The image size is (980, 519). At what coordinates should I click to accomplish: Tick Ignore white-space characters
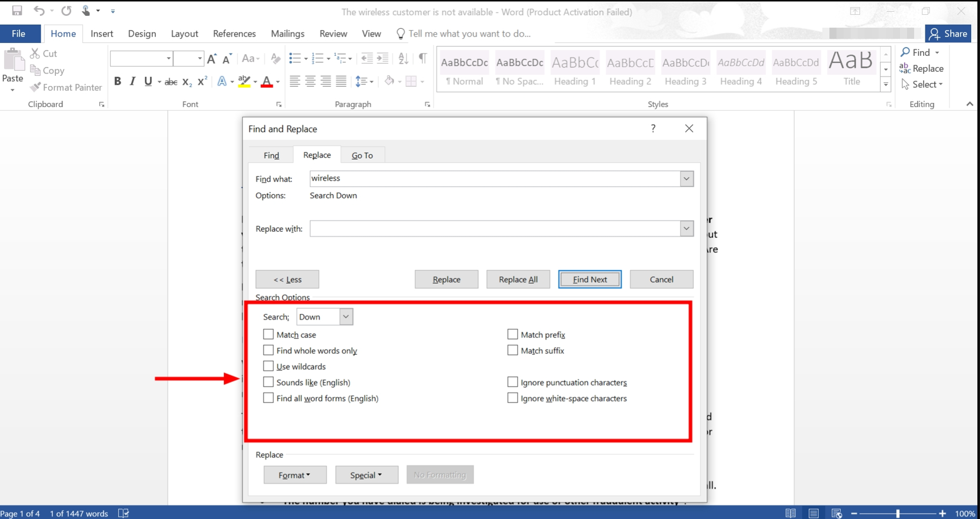[x=512, y=398]
